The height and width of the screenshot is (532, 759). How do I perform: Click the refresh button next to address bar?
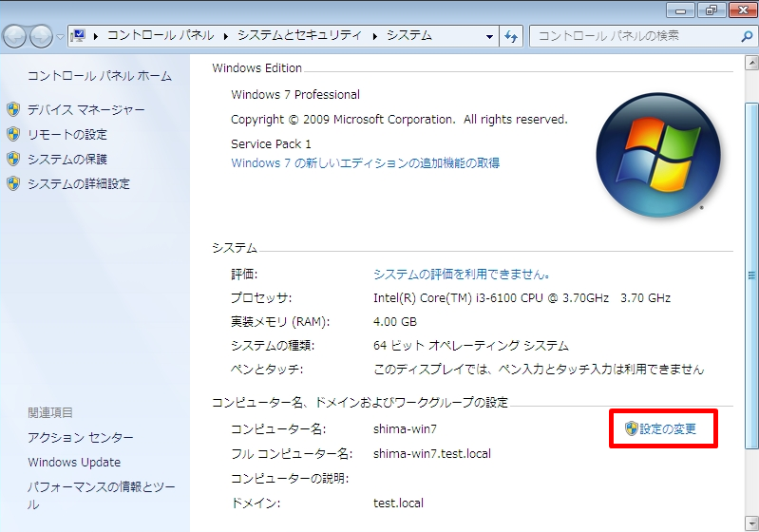[x=511, y=36]
